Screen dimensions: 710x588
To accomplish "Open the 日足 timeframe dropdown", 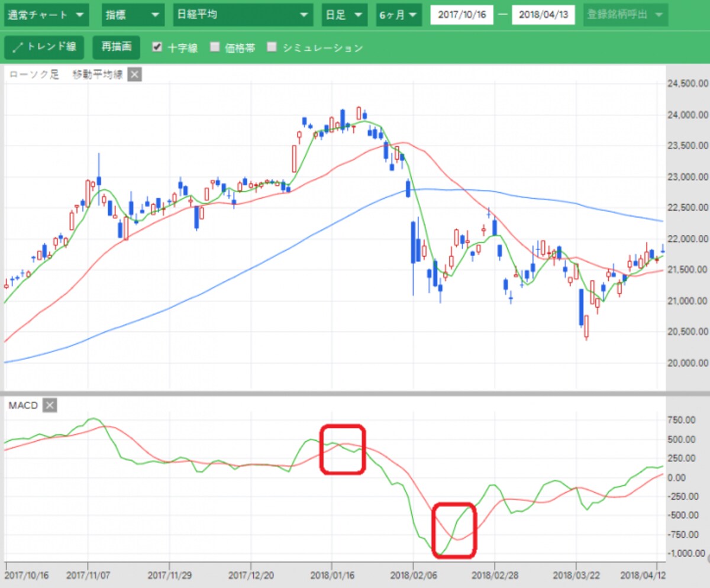I will pos(345,15).
